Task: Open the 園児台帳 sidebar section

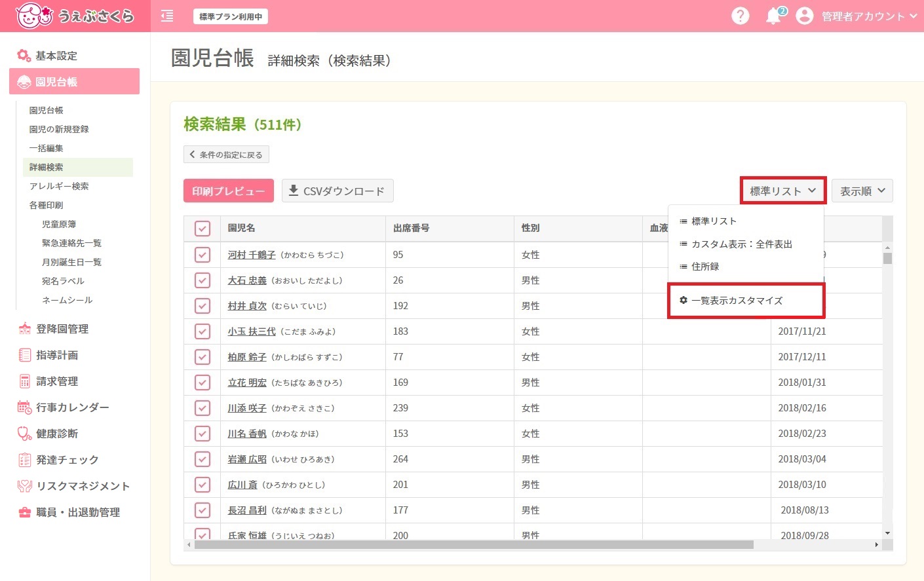Action: [x=74, y=81]
